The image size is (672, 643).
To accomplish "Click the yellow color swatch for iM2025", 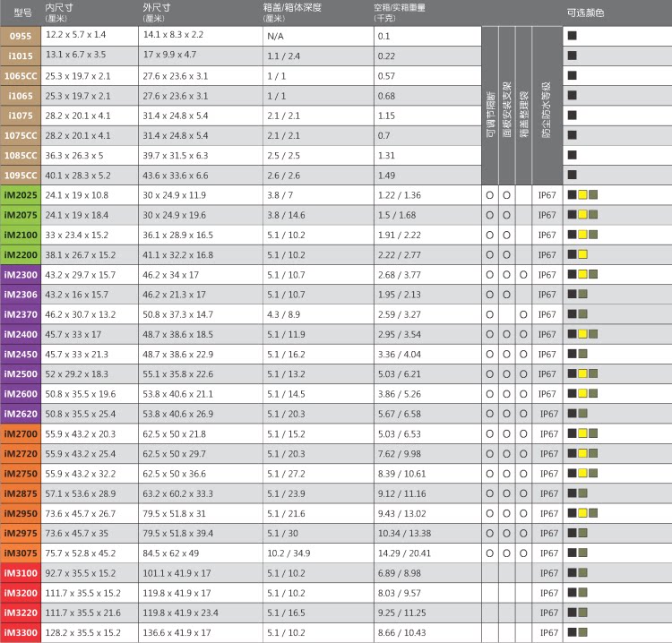I will (x=582, y=195).
